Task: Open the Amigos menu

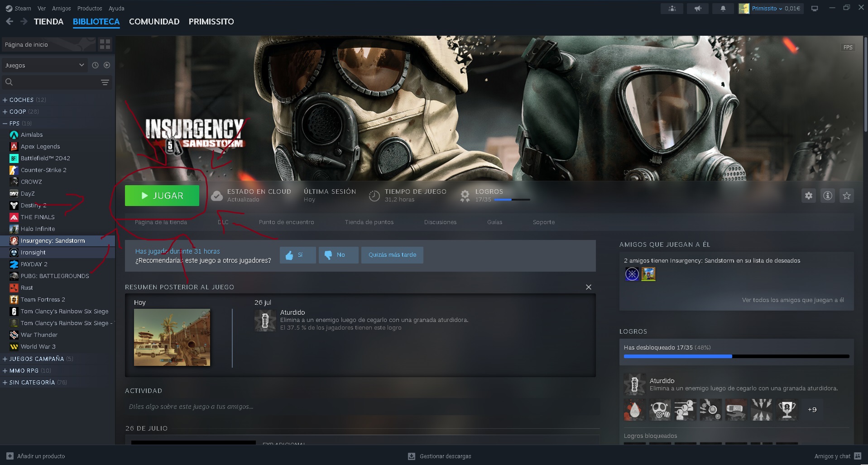Action: (62, 8)
